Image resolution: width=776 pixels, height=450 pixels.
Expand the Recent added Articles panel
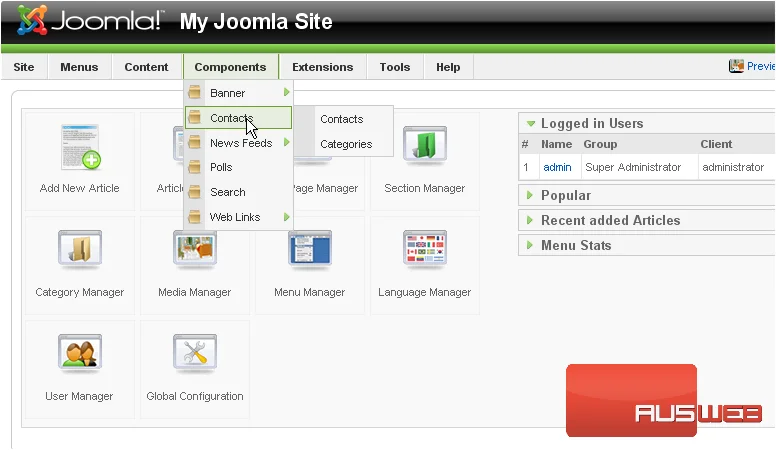pyautogui.click(x=530, y=220)
